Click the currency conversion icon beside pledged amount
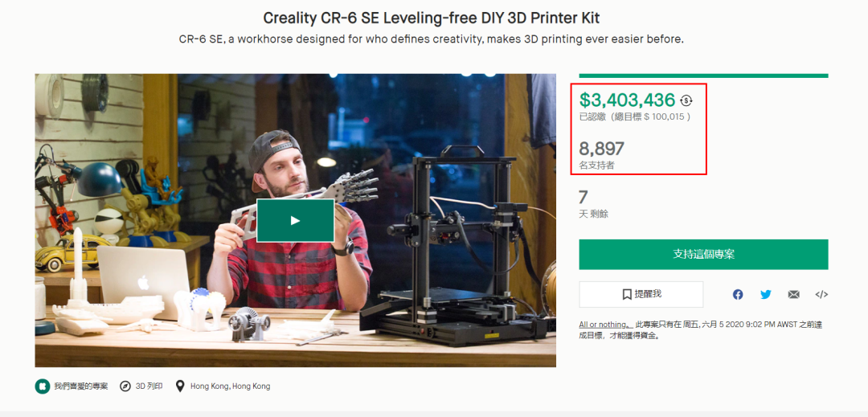The height and width of the screenshot is (417, 868). pos(686,100)
